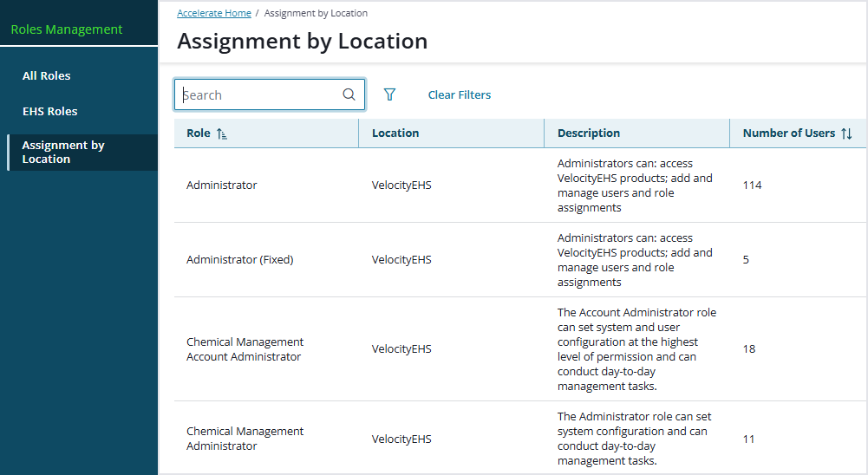Select the Administrator (Fixed) role row

[x=240, y=259]
